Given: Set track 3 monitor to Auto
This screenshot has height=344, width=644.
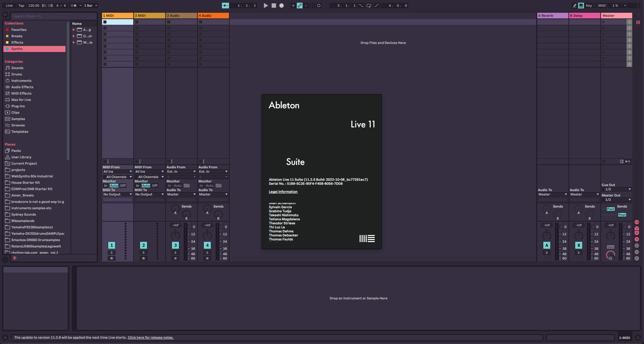Looking at the screenshot, I should pyautogui.click(x=178, y=186).
